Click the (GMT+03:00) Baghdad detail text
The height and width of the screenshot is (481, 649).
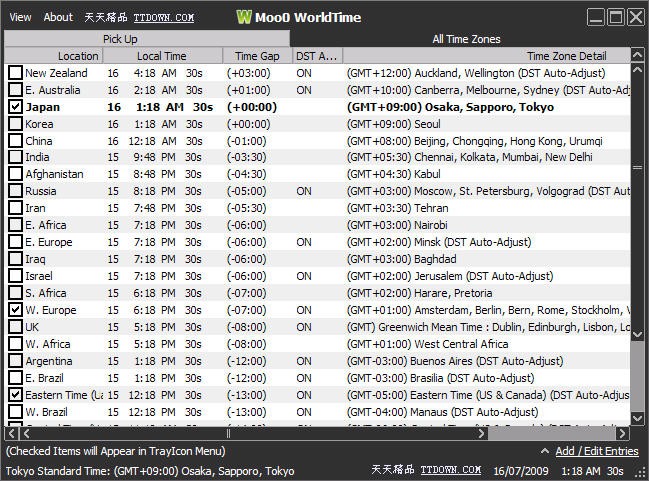[401, 259]
